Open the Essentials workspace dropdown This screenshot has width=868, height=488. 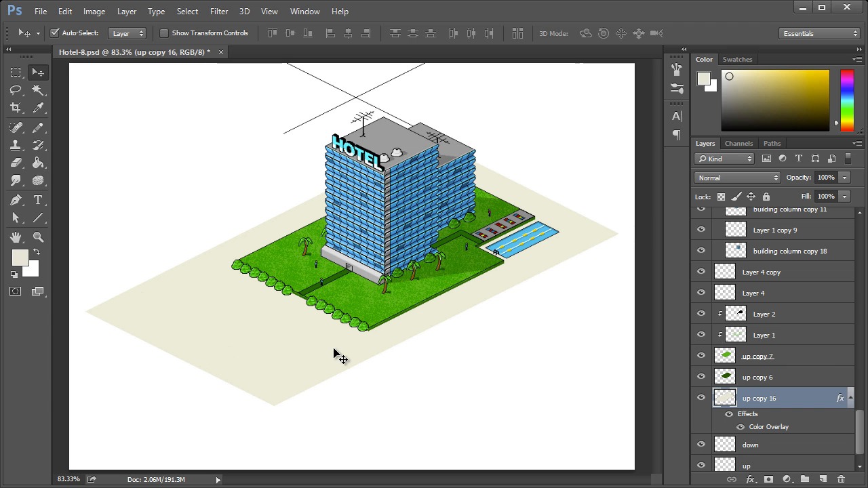tap(820, 33)
